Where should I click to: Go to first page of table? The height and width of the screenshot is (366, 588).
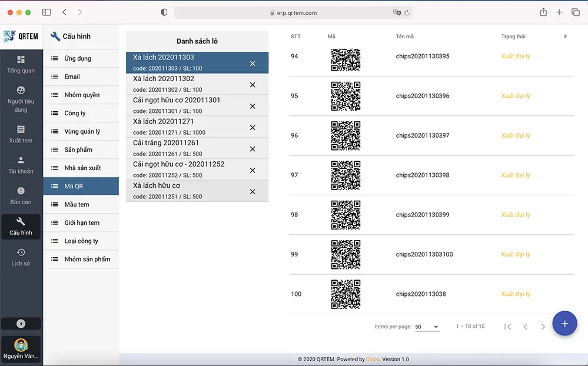[508, 327]
